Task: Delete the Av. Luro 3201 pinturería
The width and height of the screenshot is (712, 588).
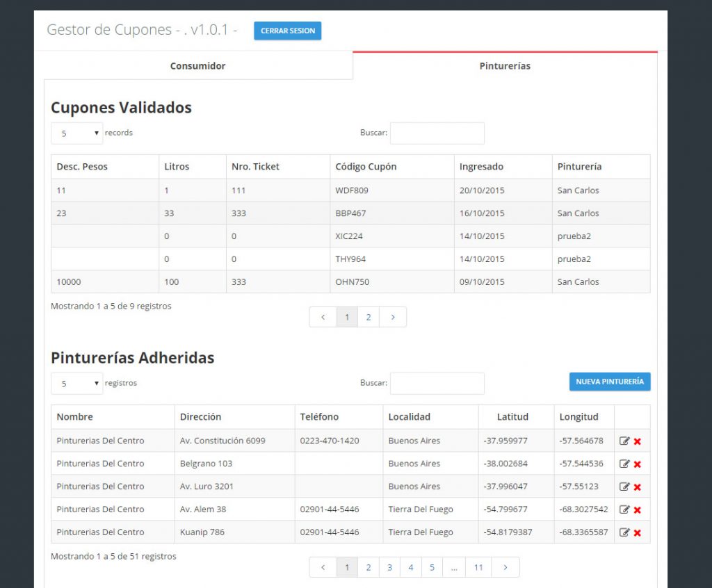Action: coord(637,487)
